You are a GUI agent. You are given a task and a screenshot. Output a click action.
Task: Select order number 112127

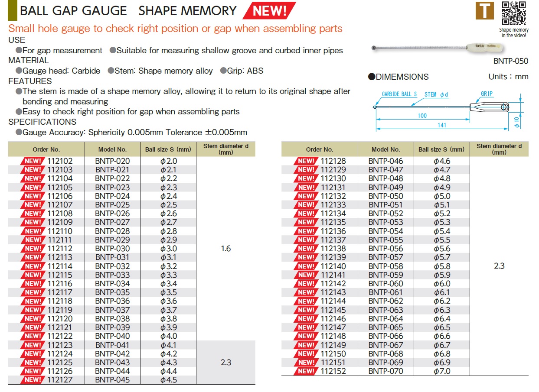pos(60,380)
